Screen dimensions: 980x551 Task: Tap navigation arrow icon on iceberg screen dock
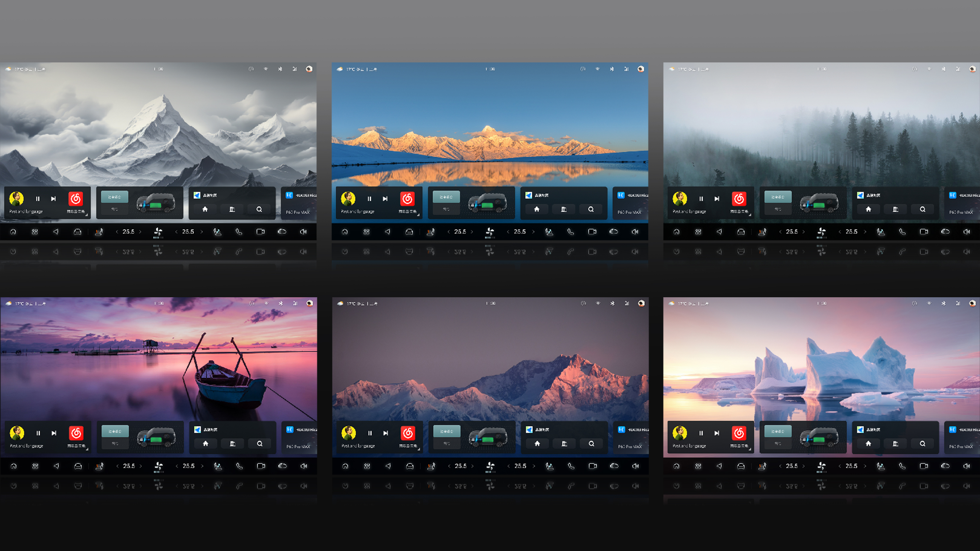[x=719, y=466]
